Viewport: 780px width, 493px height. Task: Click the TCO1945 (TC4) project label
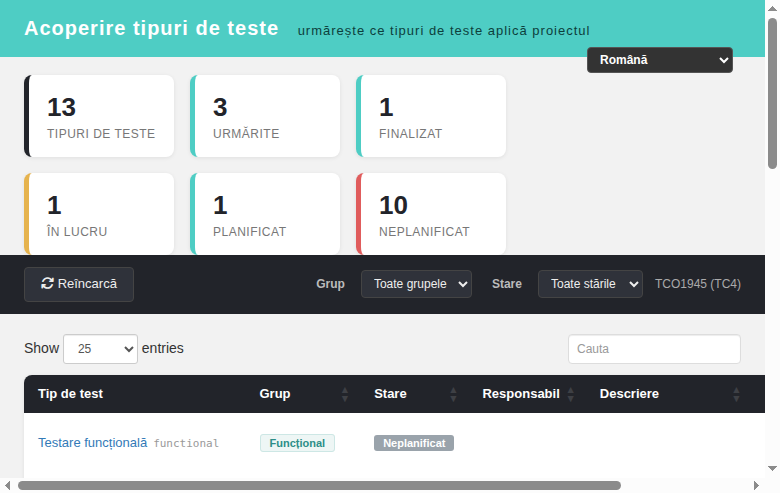point(697,284)
